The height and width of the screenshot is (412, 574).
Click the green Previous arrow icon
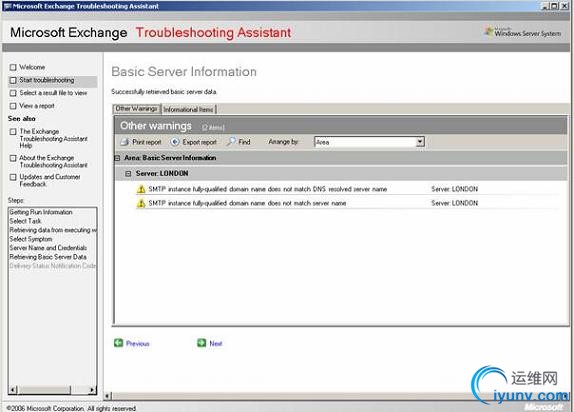tap(118, 343)
